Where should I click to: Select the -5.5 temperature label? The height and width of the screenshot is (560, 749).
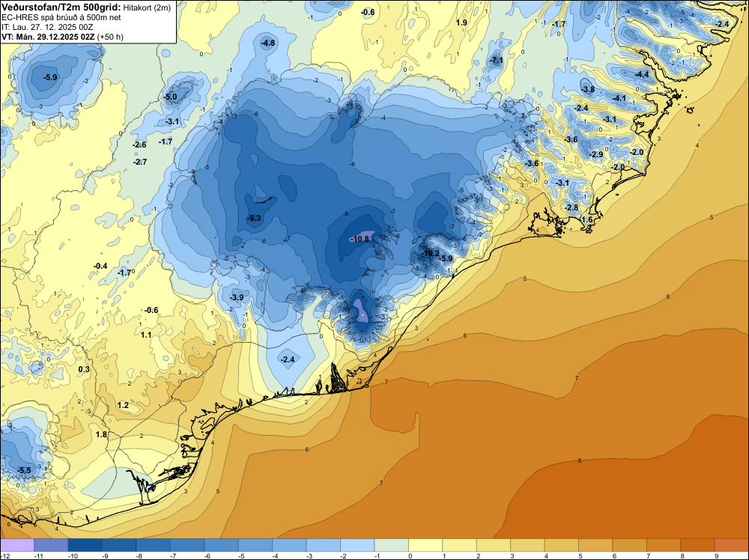(24, 471)
